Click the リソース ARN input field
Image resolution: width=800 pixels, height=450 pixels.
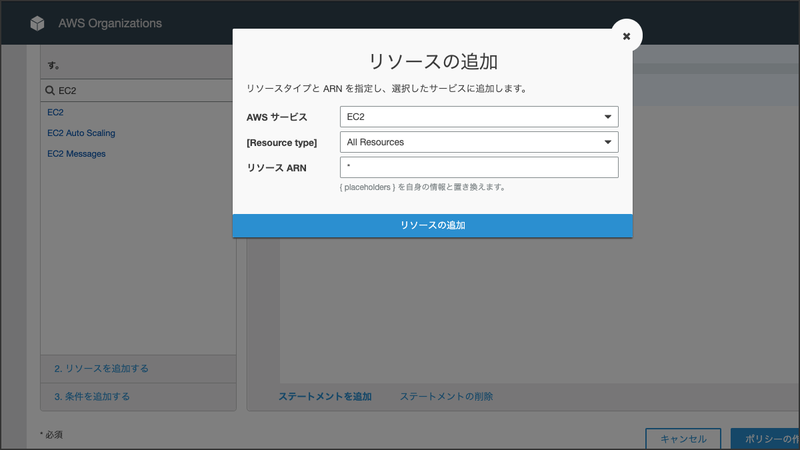tap(479, 167)
